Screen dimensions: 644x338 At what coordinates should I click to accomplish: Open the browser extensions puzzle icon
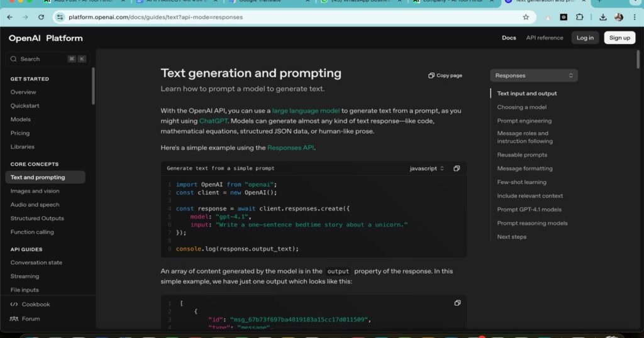point(579,17)
